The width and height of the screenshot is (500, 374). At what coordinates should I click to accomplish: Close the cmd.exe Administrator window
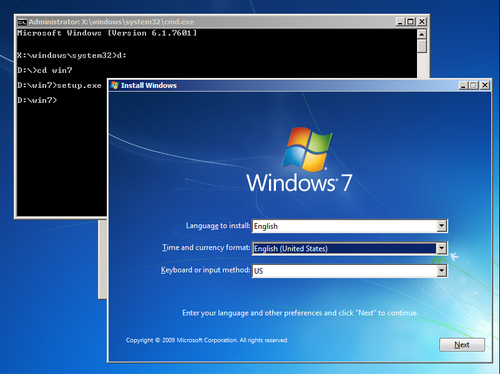click(x=422, y=22)
